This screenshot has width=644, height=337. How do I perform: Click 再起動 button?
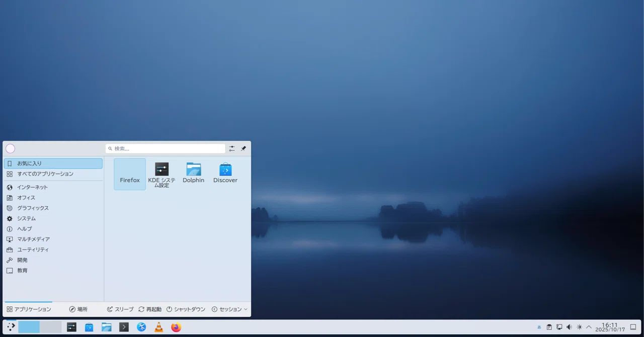tap(150, 309)
